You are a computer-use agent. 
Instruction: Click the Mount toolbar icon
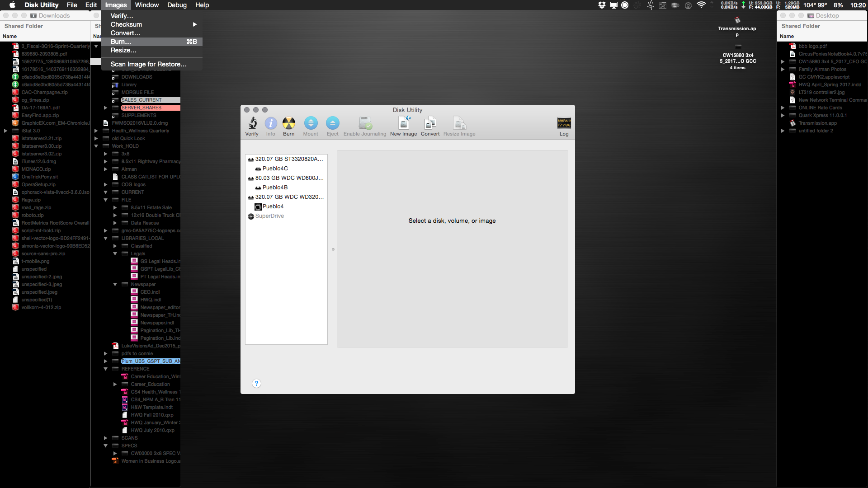click(311, 123)
